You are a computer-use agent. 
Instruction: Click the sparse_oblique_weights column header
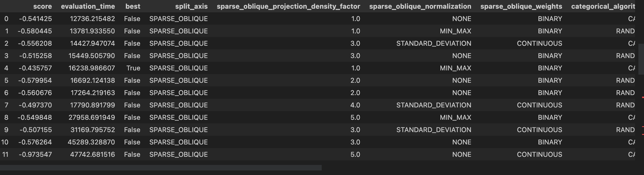coord(521,6)
